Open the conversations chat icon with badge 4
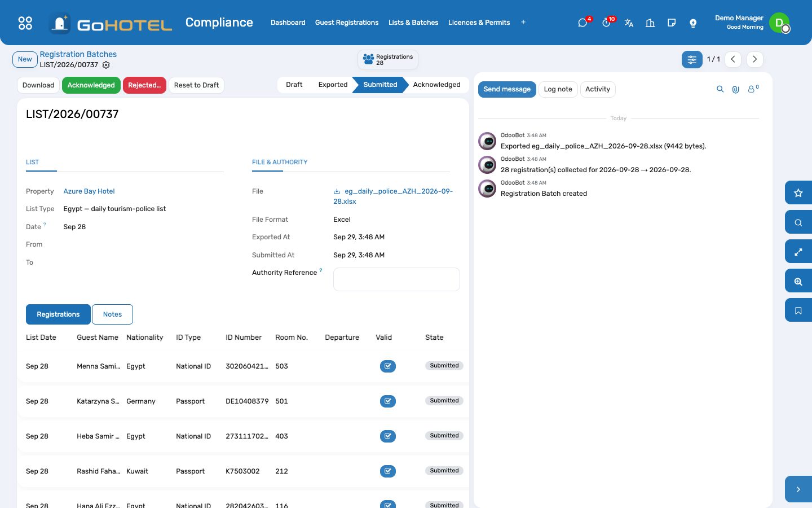 583,23
